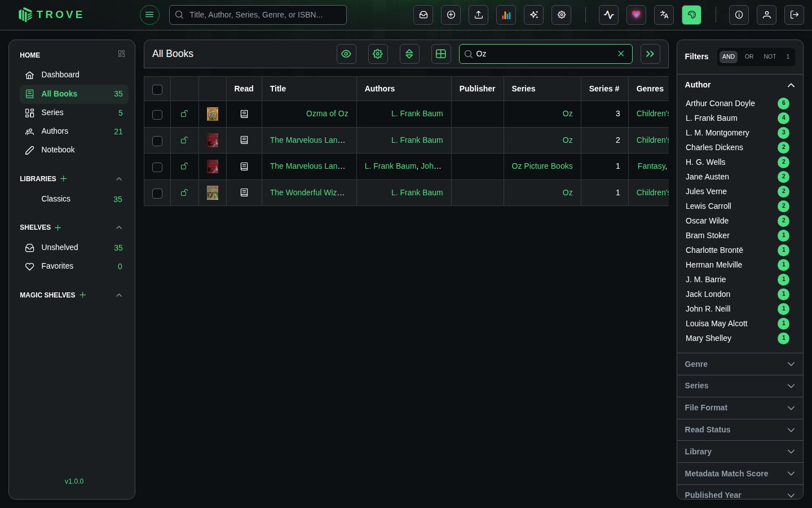The image size is (812, 508).
Task: Open the user profile icon
Action: 767,15
